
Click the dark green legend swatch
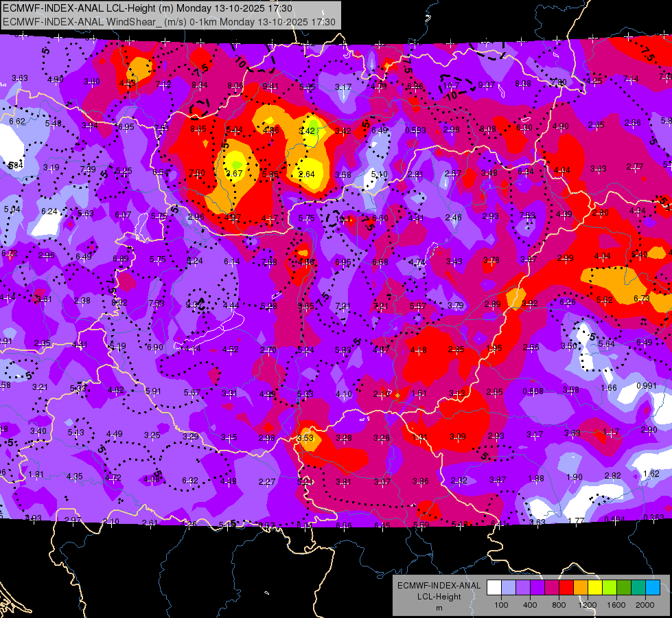(x=623, y=588)
